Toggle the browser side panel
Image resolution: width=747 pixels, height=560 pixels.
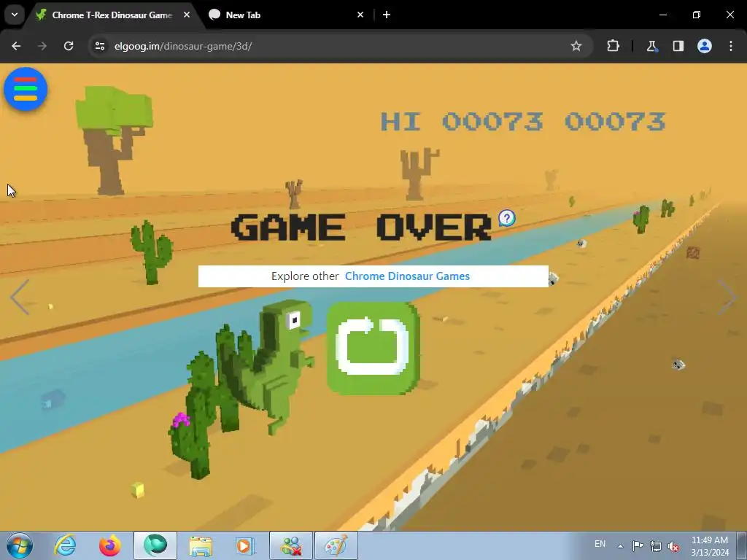(678, 46)
